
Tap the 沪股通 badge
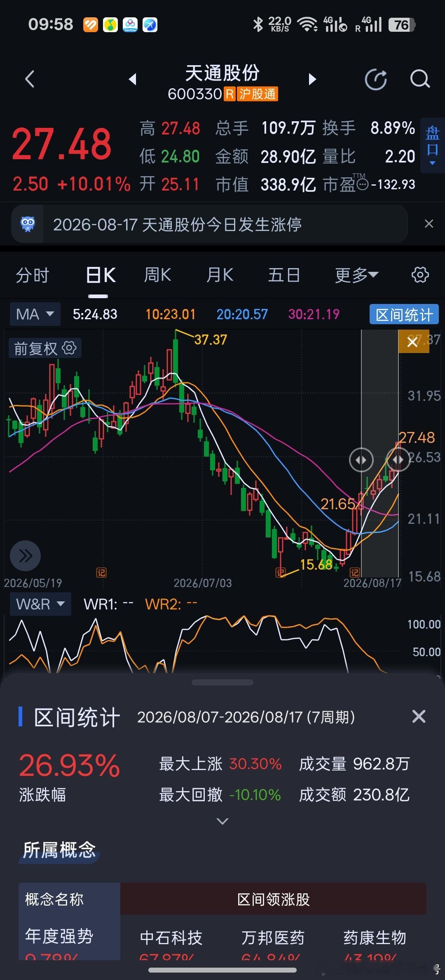[257, 94]
